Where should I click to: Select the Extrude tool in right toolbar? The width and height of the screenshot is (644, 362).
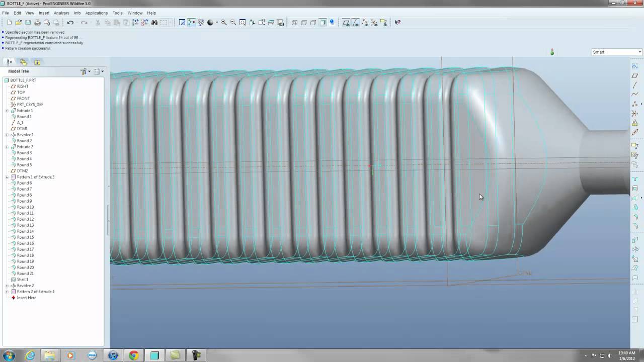635,240
